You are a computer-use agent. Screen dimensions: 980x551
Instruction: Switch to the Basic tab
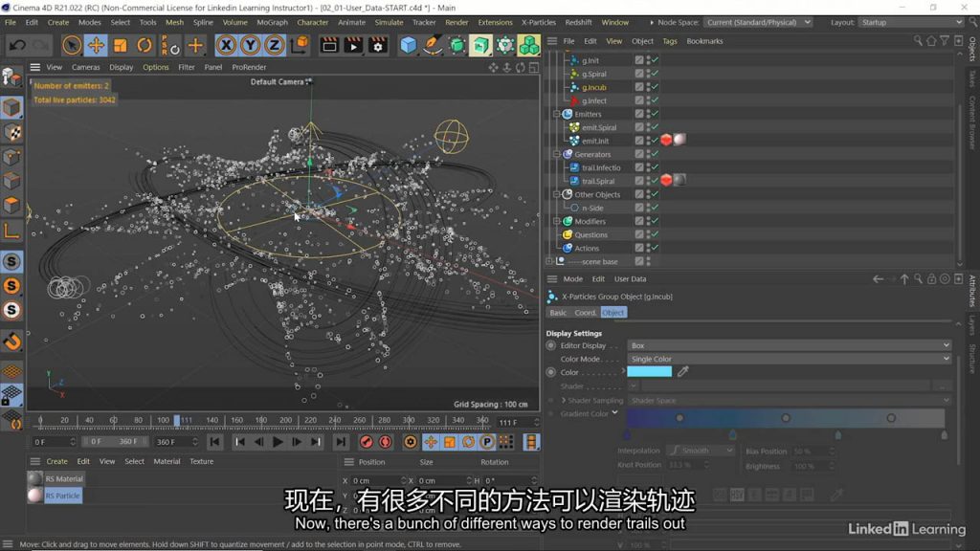click(558, 313)
